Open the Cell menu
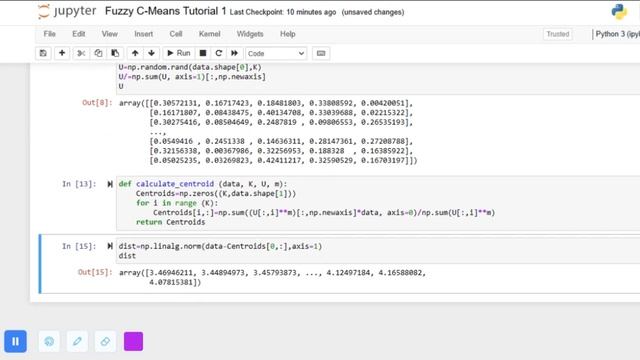Screen dimensions: 640x360 pos(176,34)
